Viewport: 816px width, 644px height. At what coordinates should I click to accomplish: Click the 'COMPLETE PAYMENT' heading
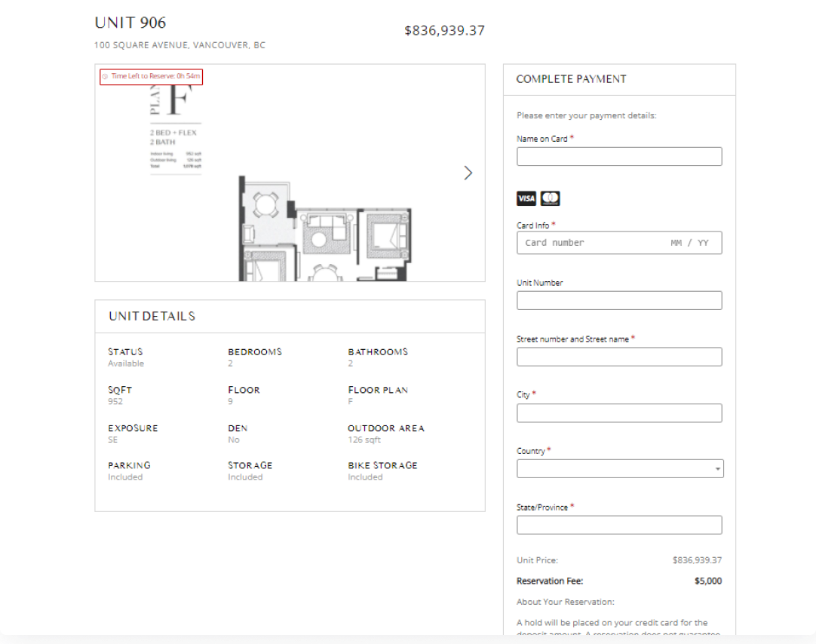pyautogui.click(x=571, y=79)
